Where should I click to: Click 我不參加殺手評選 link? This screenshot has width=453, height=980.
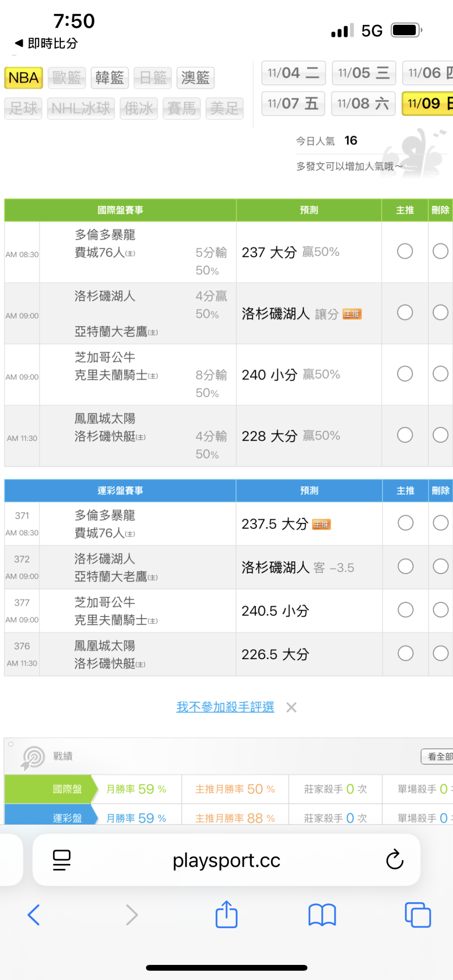coord(225,707)
